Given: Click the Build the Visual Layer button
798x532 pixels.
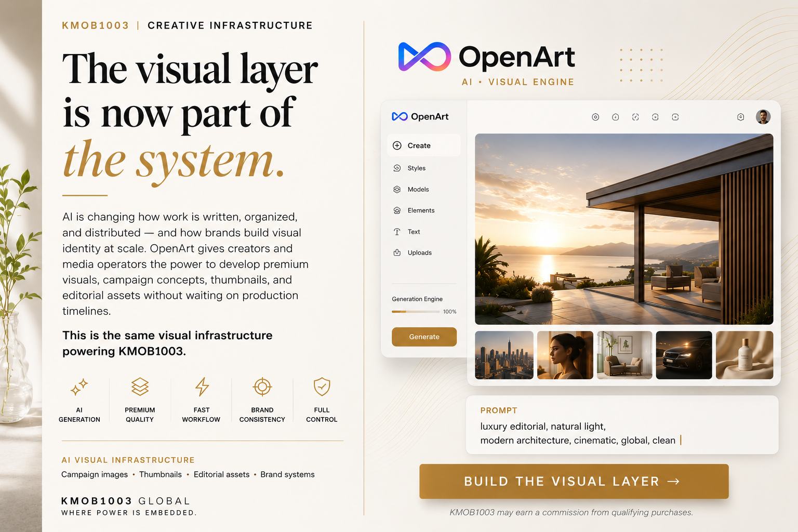Looking at the screenshot, I should point(574,482).
